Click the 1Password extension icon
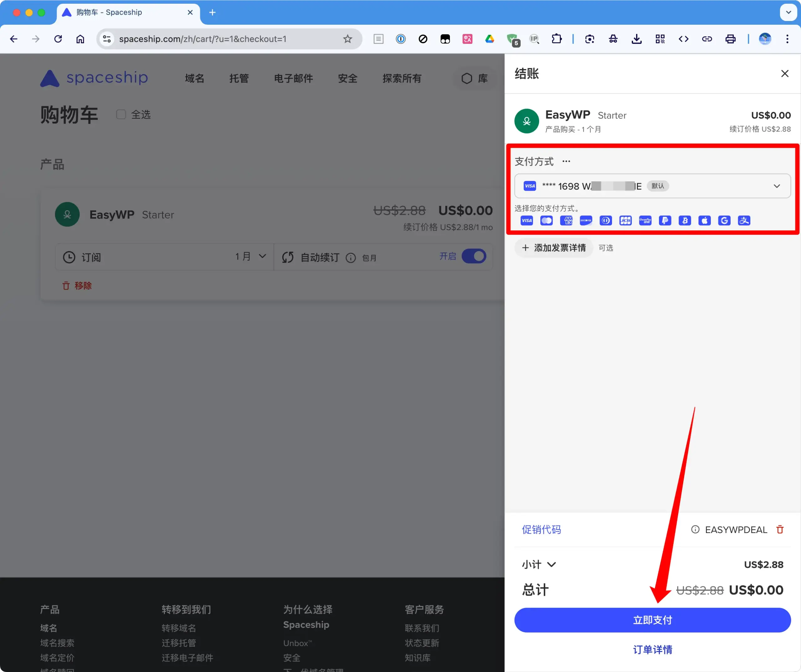This screenshot has width=801, height=672. coord(401,39)
